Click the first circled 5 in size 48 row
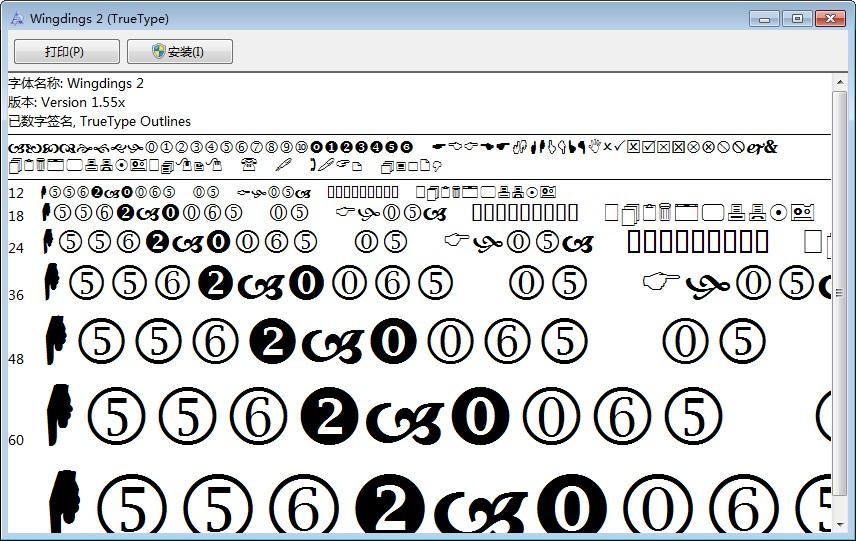Viewport: 856px width, 541px height. point(101,343)
